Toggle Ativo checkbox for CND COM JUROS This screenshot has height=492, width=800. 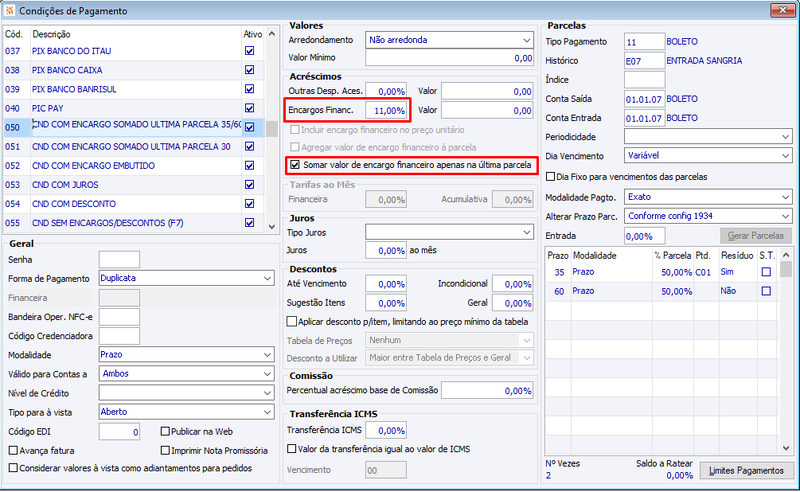pyautogui.click(x=249, y=184)
